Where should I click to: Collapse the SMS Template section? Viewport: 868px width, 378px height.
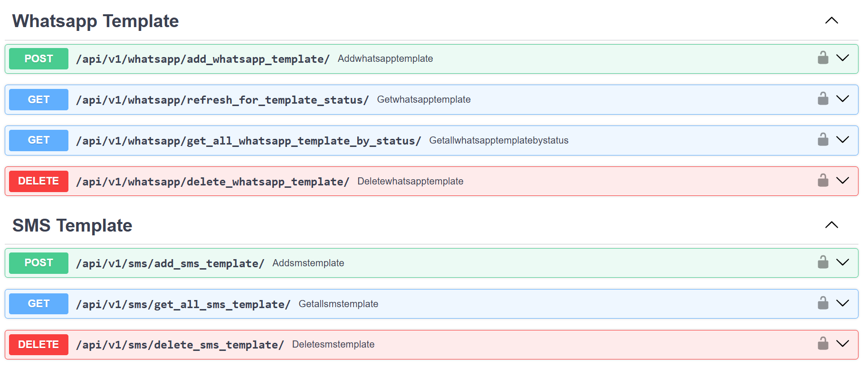tap(831, 225)
